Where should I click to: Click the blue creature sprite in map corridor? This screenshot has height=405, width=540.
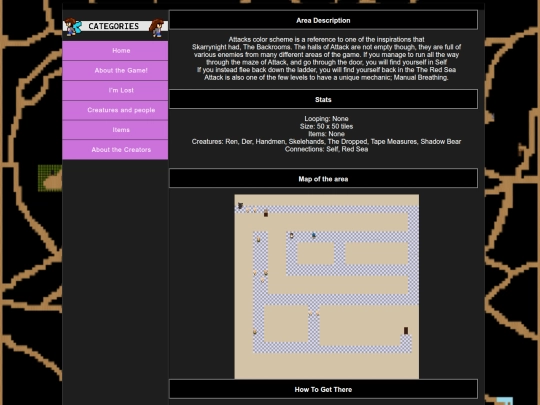point(314,235)
